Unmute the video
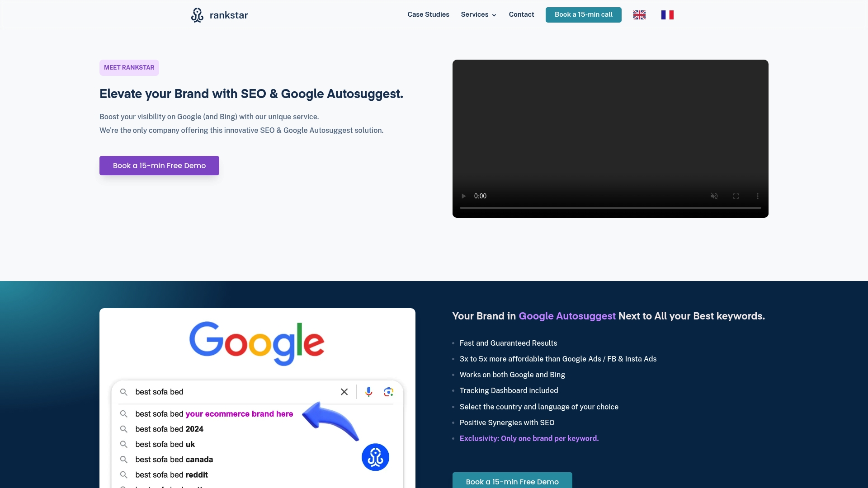The image size is (868, 488). tap(713, 196)
